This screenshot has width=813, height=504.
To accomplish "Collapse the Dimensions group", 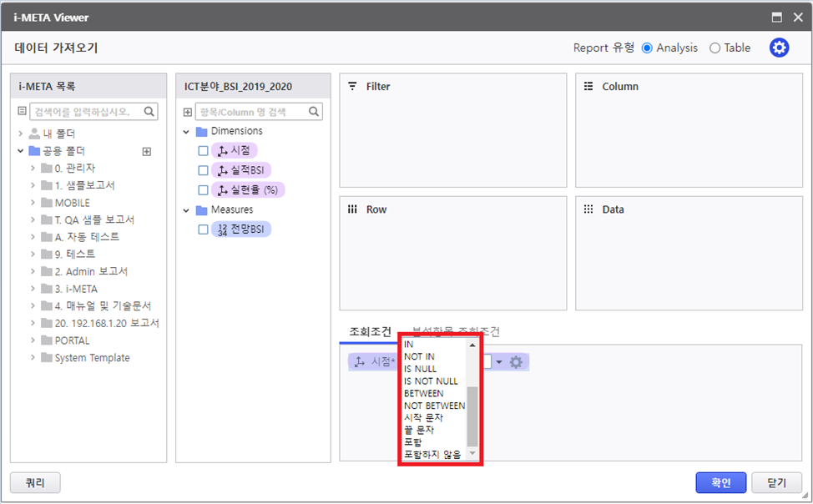I will (x=185, y=132).
